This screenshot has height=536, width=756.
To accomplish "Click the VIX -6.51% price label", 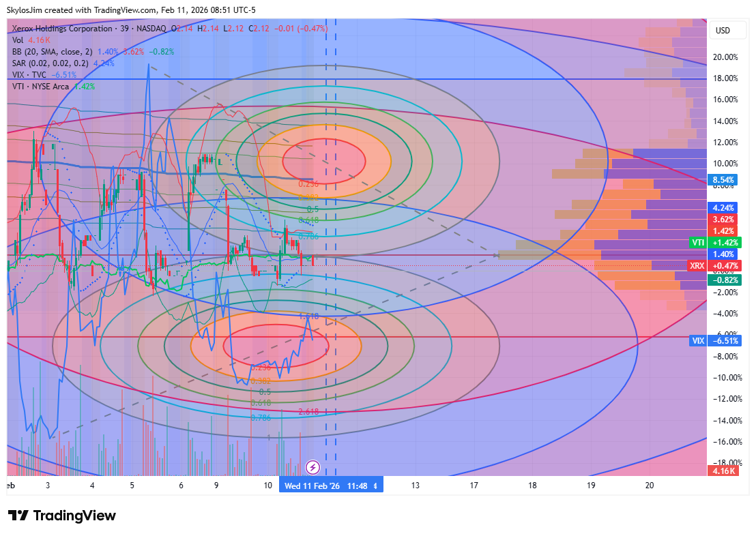I will point(716,341).
